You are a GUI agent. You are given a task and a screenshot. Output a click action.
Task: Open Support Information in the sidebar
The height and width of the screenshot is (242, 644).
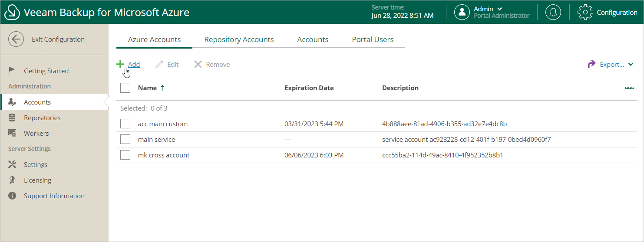[x=54, y=196]
